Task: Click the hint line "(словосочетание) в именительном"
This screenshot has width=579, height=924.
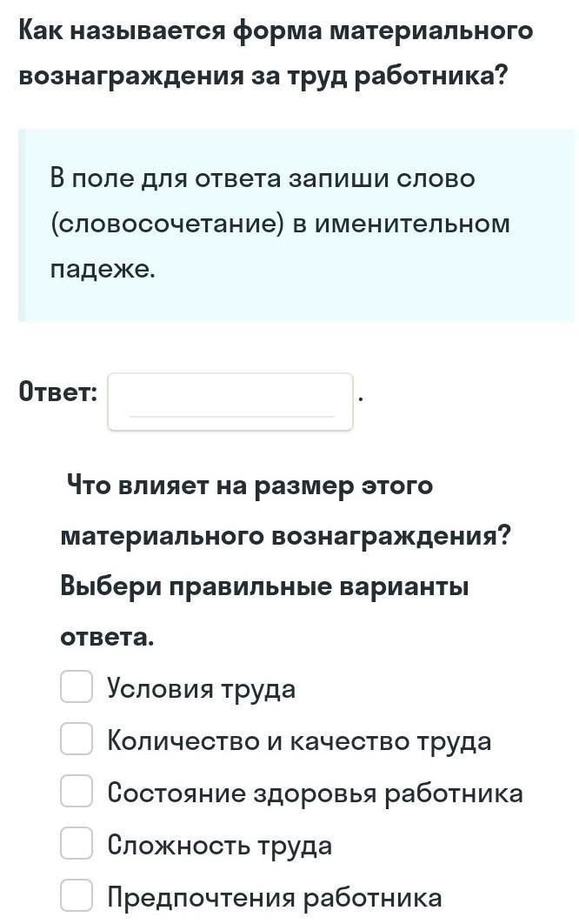Action: pos(279,224)
